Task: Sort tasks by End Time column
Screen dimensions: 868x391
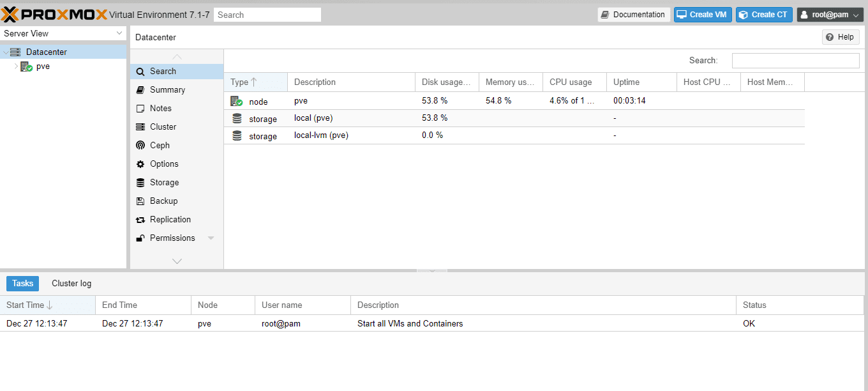Action: [143, 305]
